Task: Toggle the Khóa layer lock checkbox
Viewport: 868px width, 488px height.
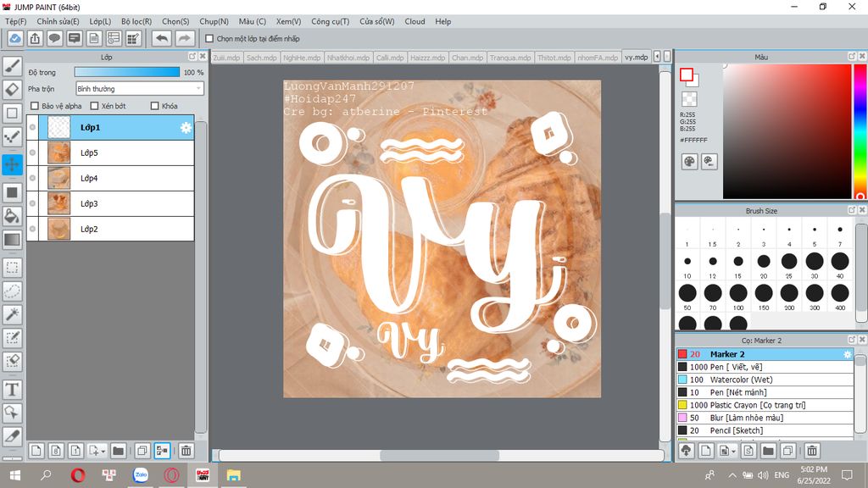Action: (x=154, y=106)
